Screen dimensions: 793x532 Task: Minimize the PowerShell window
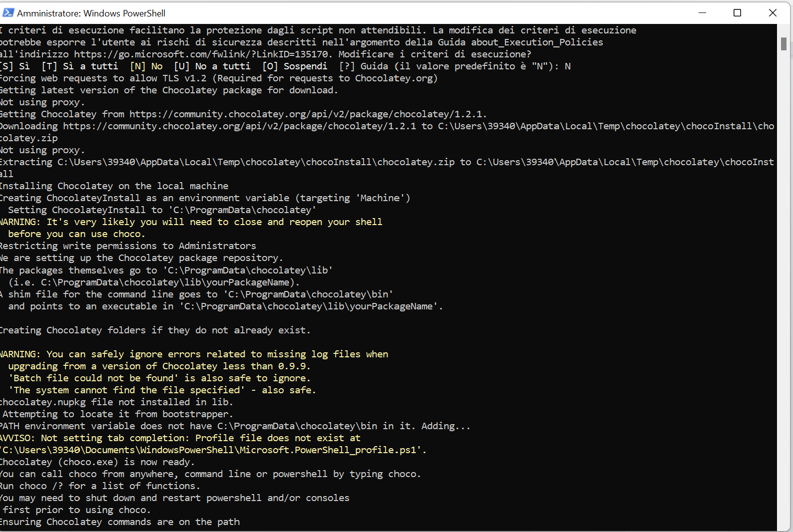(702, 12)
